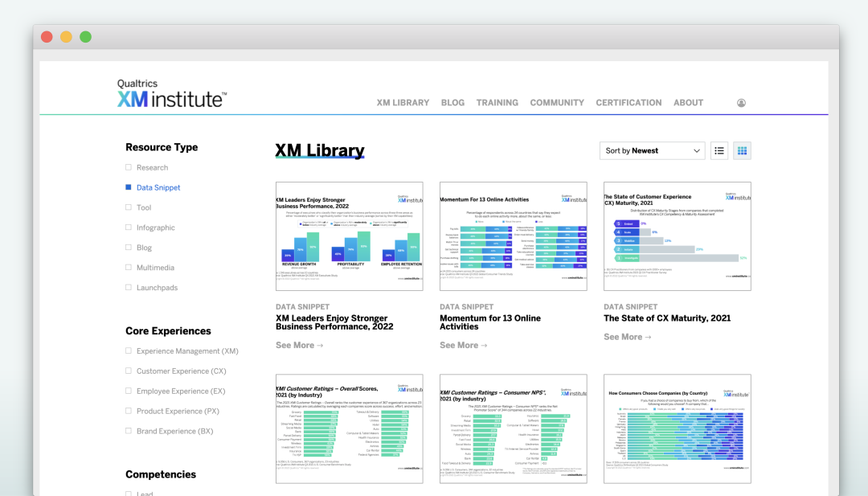Open Momentum For 13 Online Activities thumbnail
868x496 pixels.
pos(513,236)
